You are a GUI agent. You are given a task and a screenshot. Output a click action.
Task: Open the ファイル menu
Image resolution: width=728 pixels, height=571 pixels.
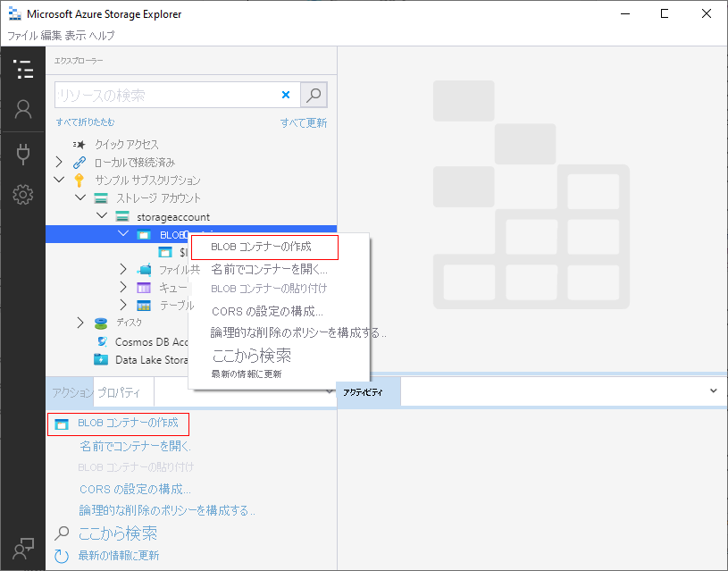22,36
